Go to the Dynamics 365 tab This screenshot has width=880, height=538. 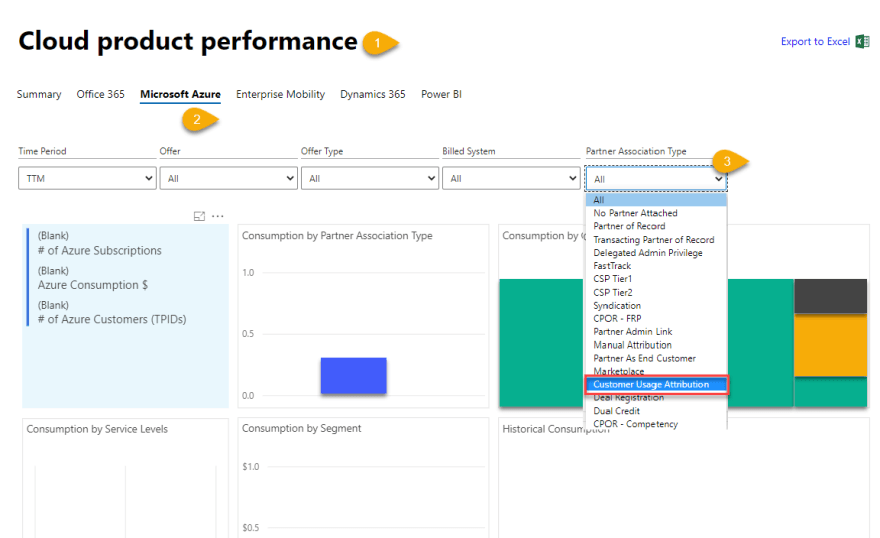tap(373, 94)
